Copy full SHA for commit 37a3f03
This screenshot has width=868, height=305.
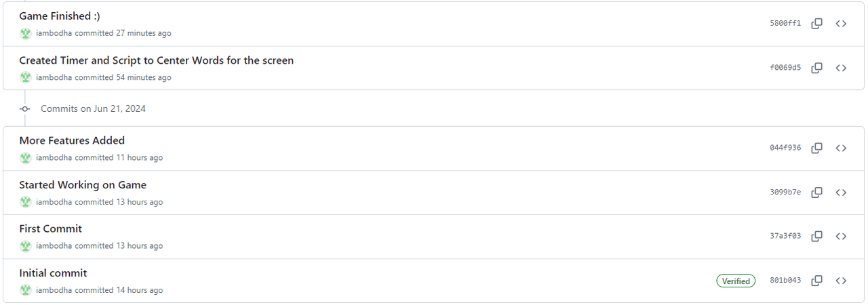pyautogui.click(x=817, y=236)
